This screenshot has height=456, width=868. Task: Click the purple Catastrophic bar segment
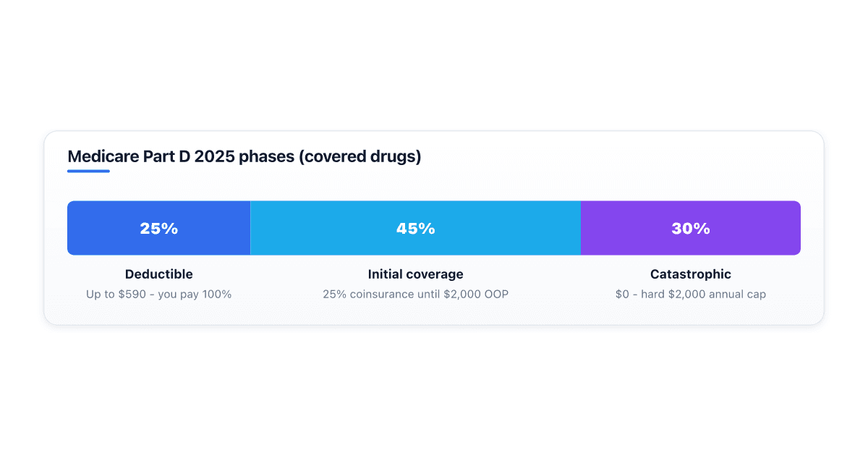coord(691,228)
